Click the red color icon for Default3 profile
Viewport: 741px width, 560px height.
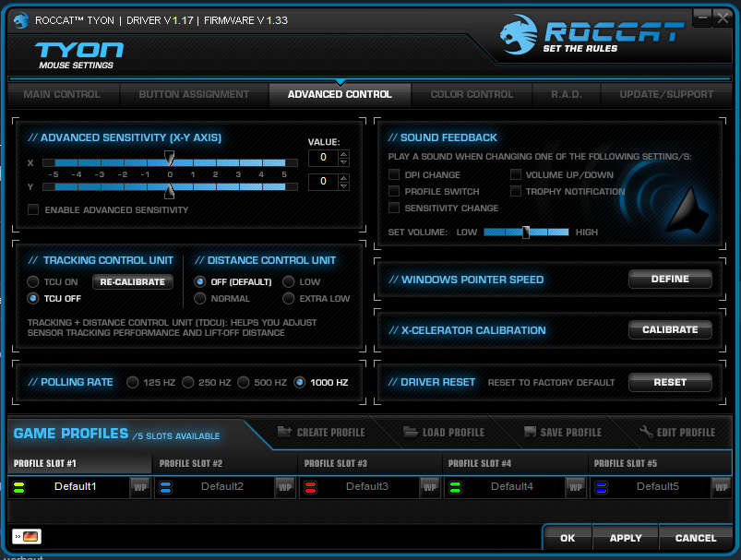(x=310, y=487)
